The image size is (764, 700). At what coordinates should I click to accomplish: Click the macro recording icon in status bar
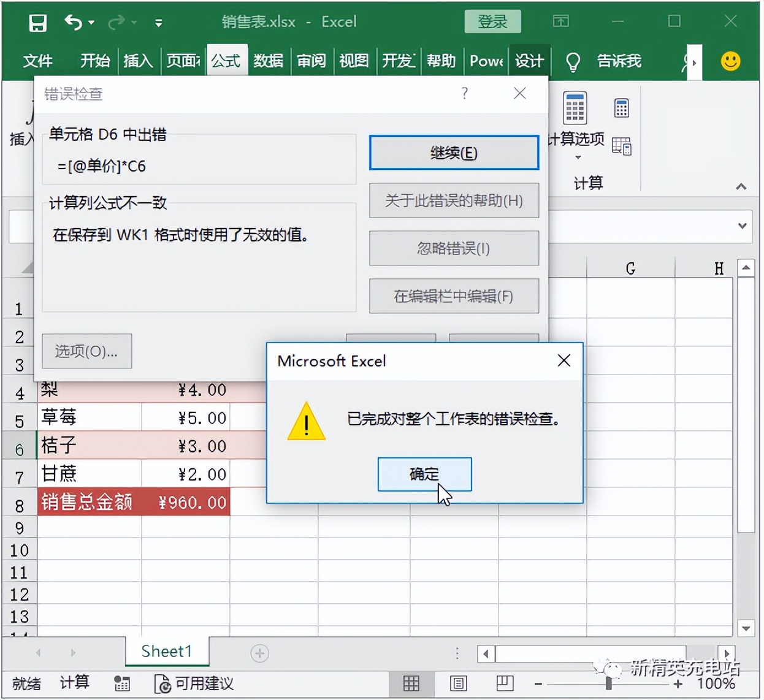click(x=122, y=684)
